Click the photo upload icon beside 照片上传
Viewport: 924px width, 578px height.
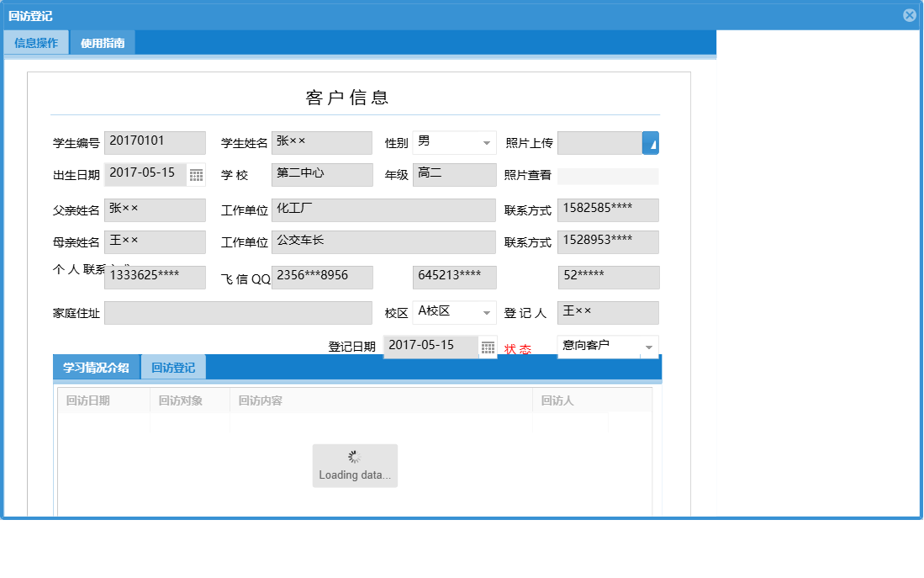(x=651, y=142)
